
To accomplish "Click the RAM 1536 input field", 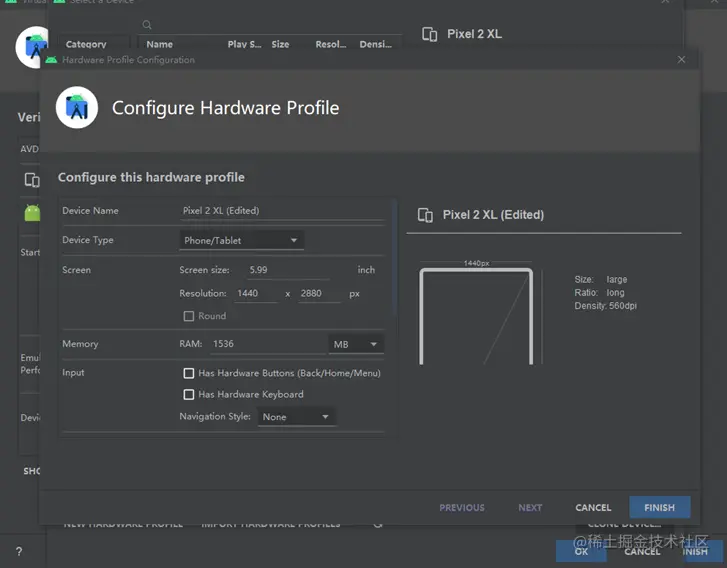I will 268,344.
